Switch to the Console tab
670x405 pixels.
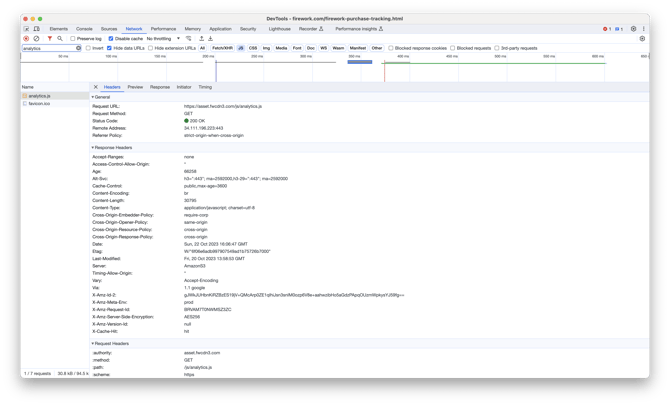click(84, 29)
